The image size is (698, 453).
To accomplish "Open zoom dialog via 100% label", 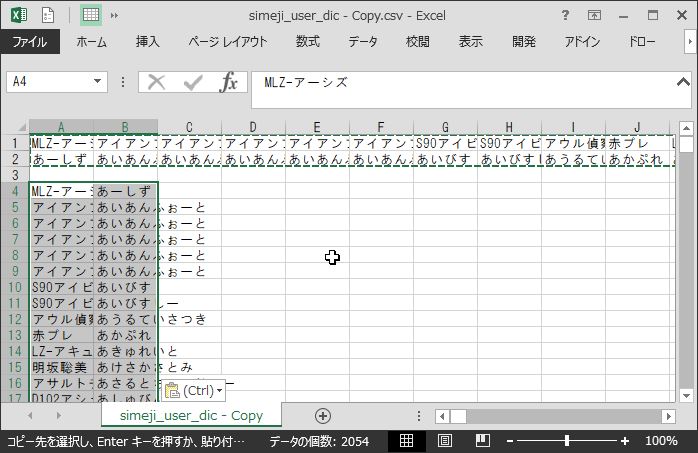I will pos(661,441).
